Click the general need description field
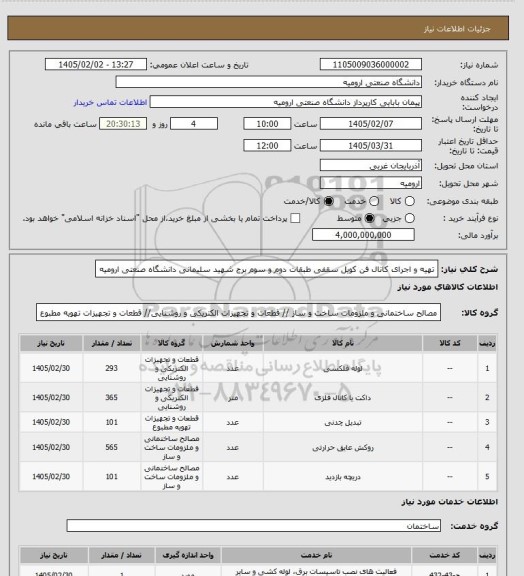This screenshot has height=576, width=524. click(267, 269)
